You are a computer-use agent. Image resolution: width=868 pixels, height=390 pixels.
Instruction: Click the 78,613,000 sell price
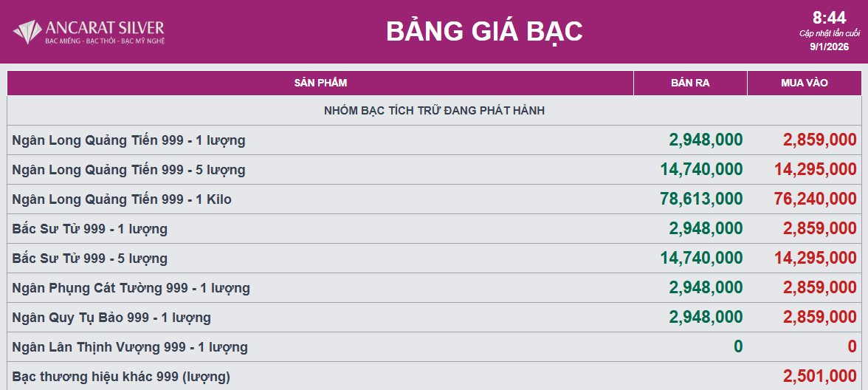pos(701,199)
